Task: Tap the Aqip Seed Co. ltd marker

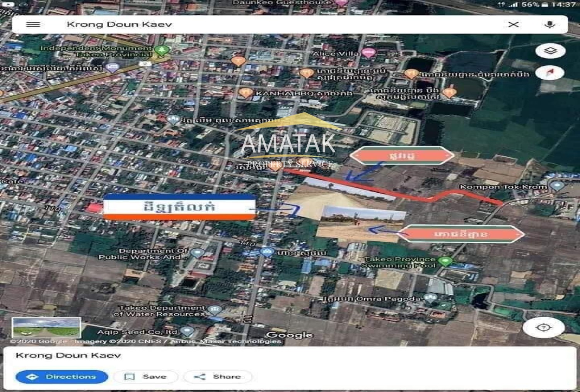Action: pyautogui.click(x=187, y=331)
